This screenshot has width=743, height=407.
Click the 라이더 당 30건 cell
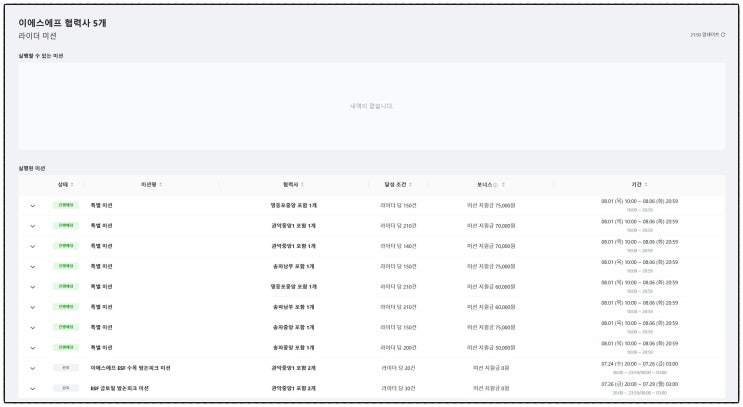point(398,388)
